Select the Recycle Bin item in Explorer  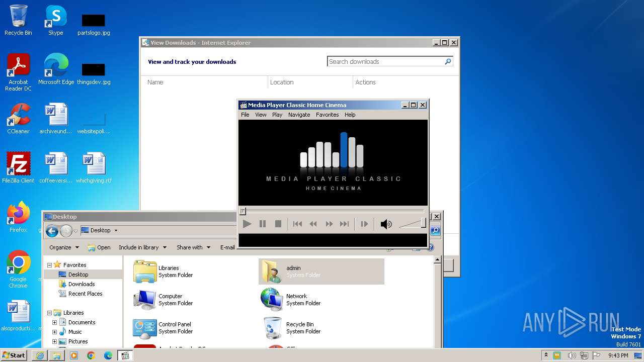[272, 328]
